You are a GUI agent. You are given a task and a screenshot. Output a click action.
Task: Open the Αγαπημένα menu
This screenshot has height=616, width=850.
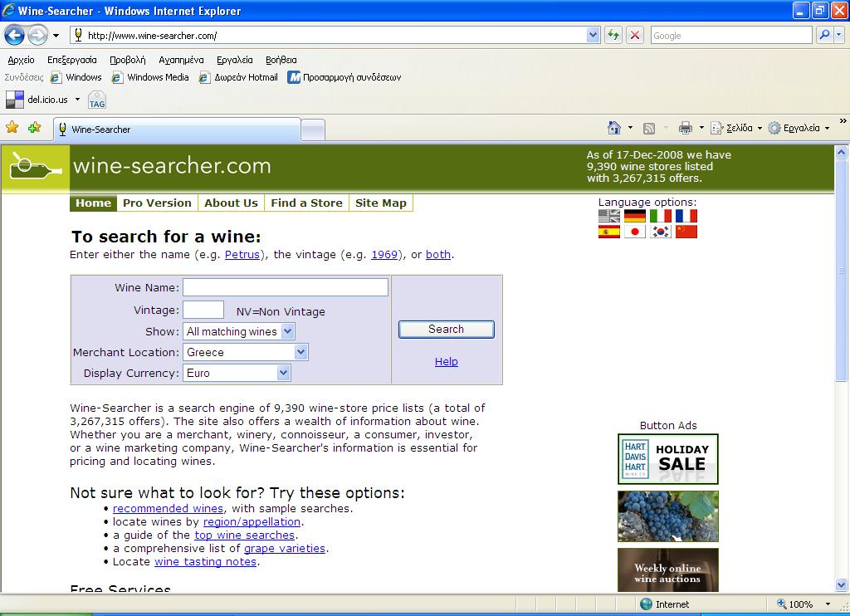[181, 61]
